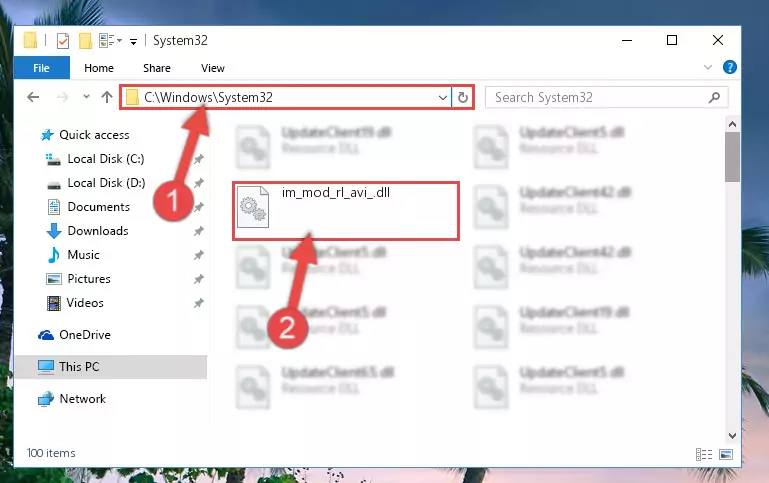This screenshot has height=483, width=769.
Task: Go up one folder level
Action: coord(107,97)
